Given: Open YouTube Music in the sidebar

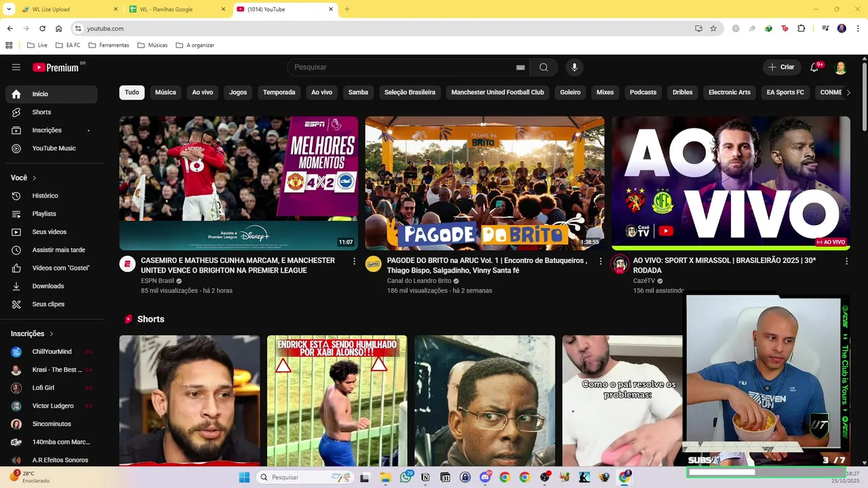Looking at the screenshot, I should tap(52, 148).
